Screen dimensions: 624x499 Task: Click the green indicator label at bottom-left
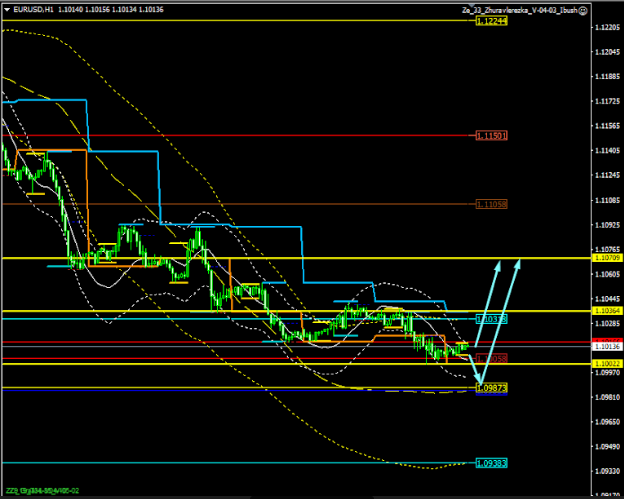pos(40,491)
